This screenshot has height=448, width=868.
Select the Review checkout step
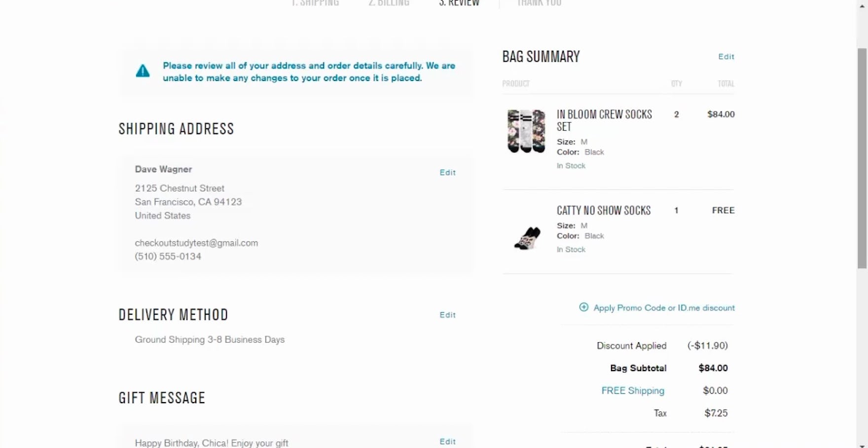[x=459, y=3]
